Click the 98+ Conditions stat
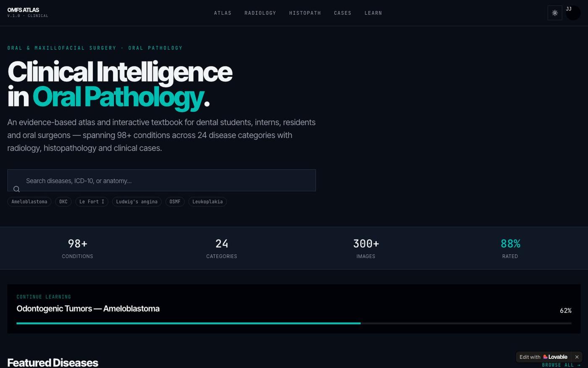The width and height of the screenshot is (588, 368). click(x=78, y=248)
